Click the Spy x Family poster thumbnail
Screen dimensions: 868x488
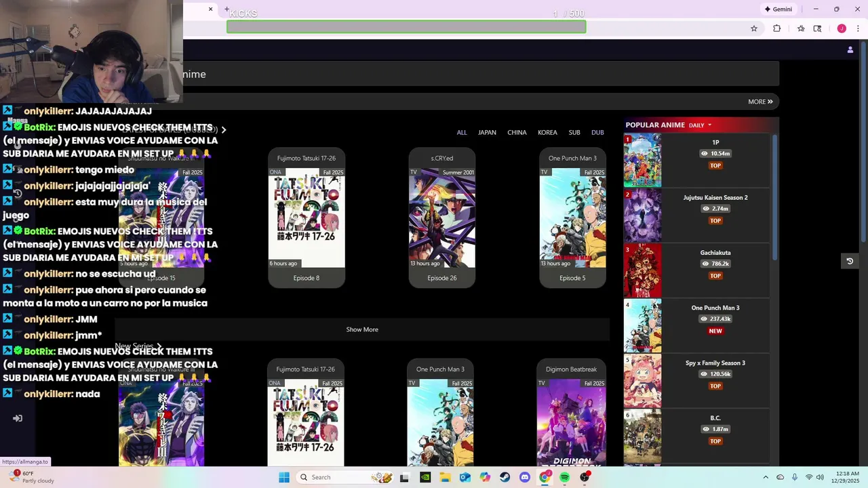tap(642, 381)
